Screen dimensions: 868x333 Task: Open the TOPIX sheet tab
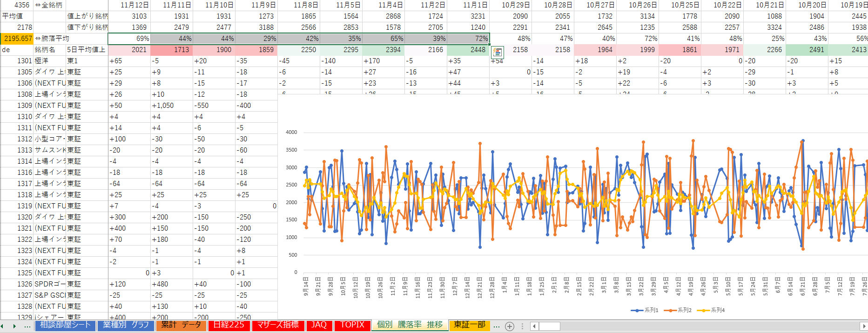[x=352, y=325]
